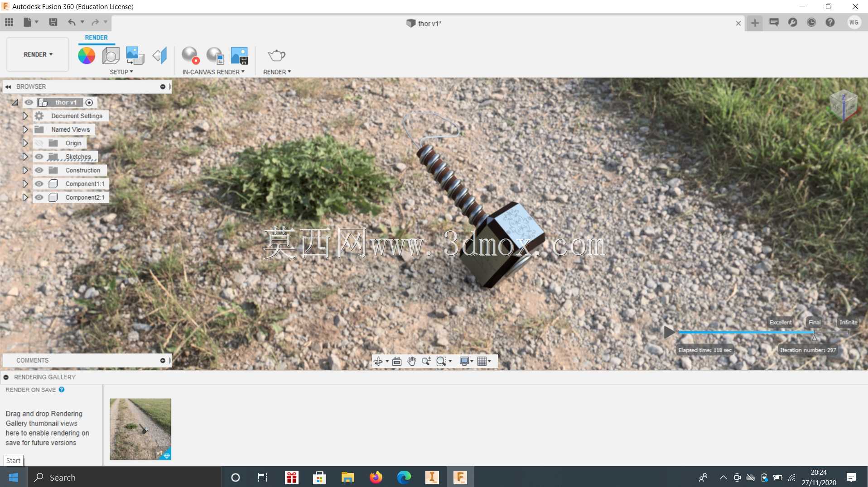Open the Help question mark menu

(x=830, y=22)
